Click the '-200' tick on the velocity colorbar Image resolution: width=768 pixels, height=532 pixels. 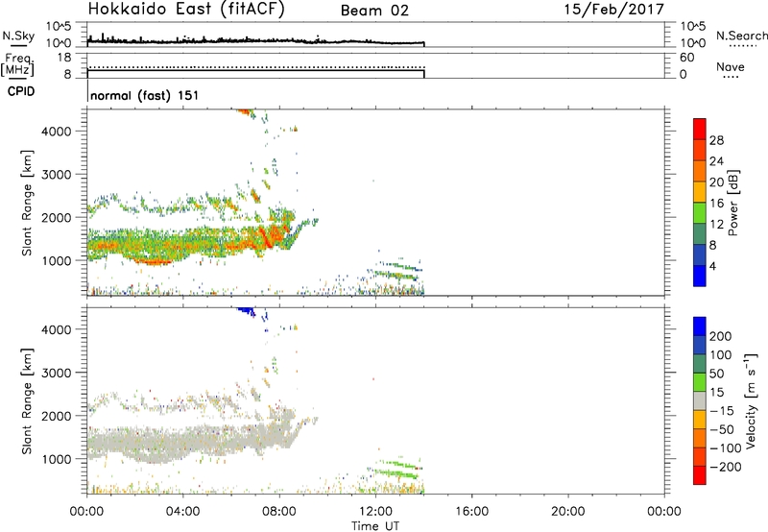(726, 467)
